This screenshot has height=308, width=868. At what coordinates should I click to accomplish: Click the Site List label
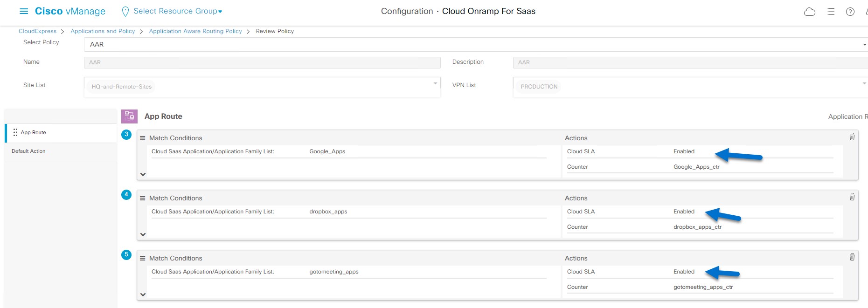tap(35, 85)
